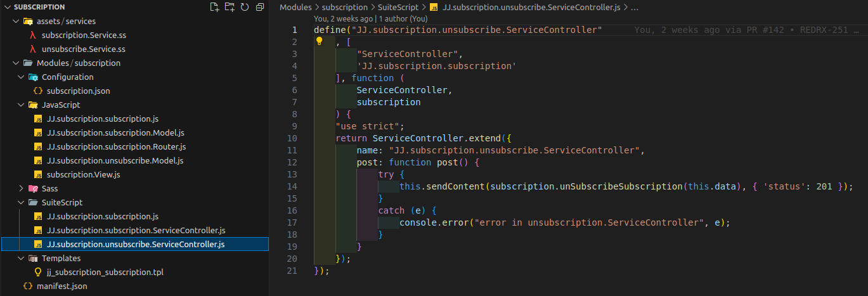Click the lambda icon beside subscription.Service.ss

coord(32,35)
